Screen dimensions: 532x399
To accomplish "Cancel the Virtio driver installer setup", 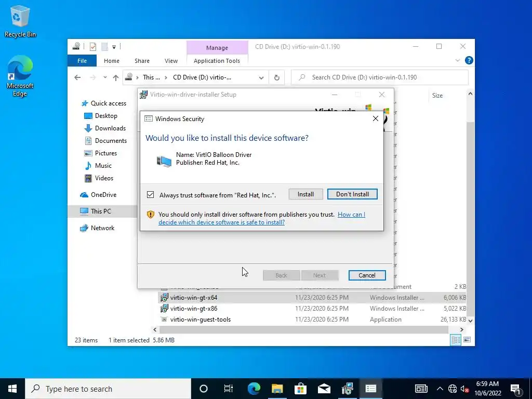I will pos(367,275).
